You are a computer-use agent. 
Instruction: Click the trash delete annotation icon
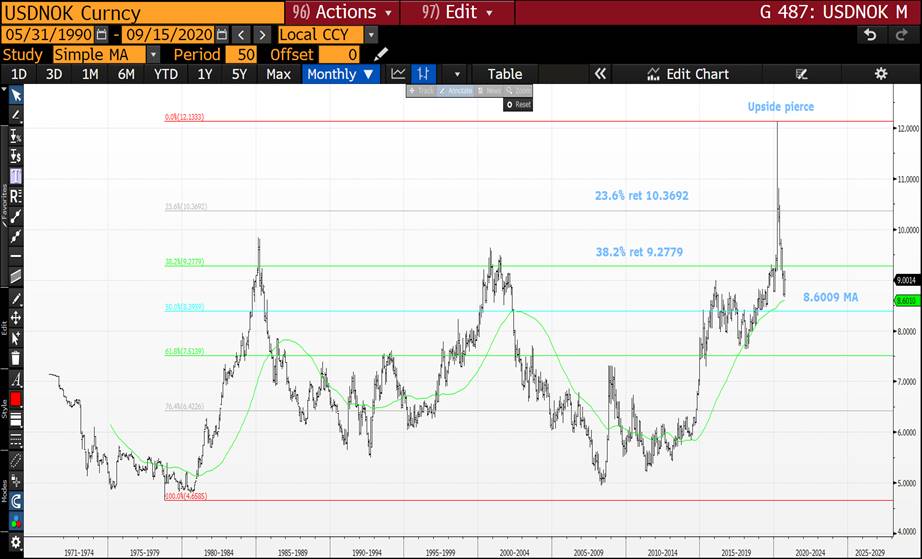coord(16,358)
